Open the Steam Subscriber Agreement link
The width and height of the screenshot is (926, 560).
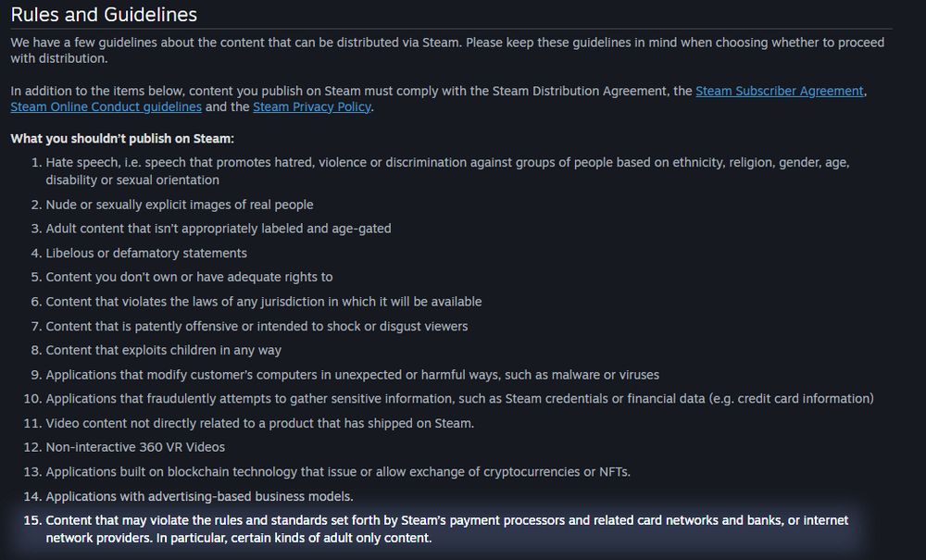point(780,91)
